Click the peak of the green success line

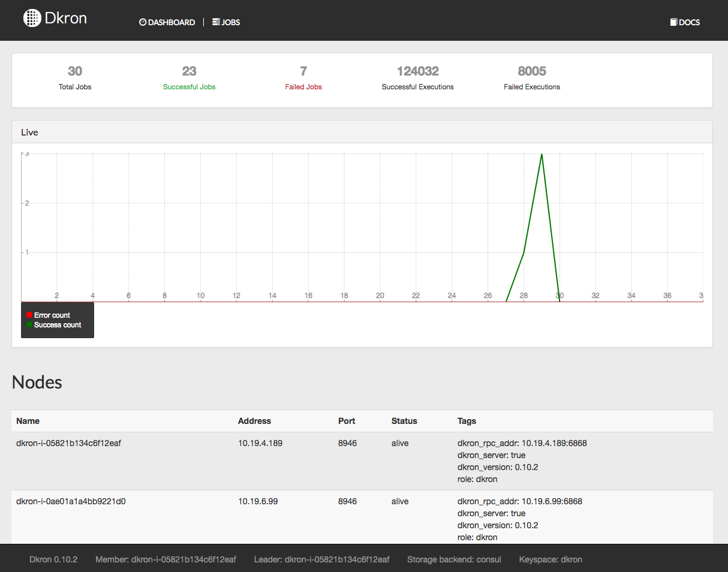point(542,154)
